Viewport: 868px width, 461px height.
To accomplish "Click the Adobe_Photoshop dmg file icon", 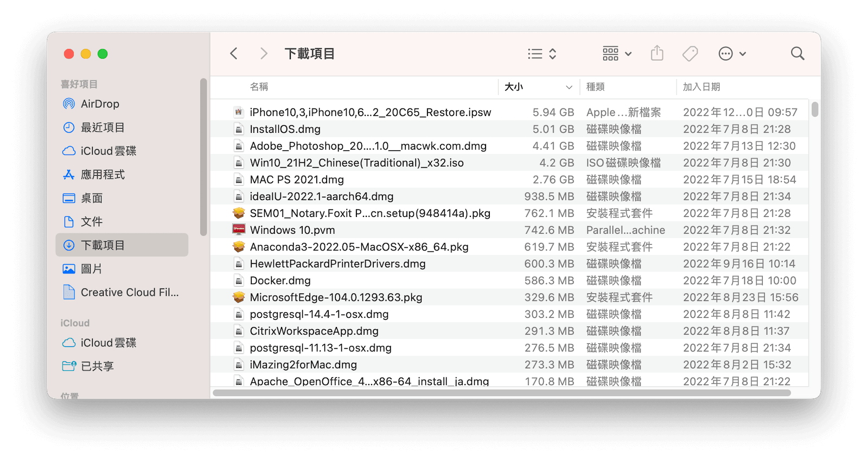I will coord(239,146).
